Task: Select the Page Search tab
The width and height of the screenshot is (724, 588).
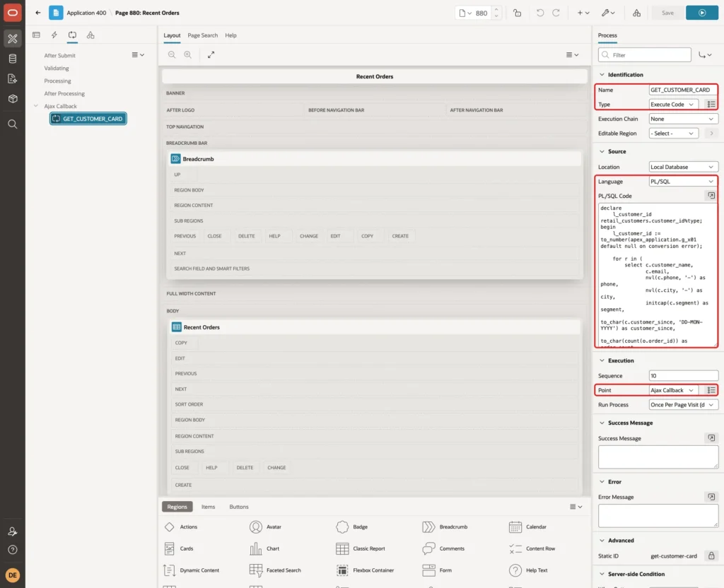Action: coord(202,35)
